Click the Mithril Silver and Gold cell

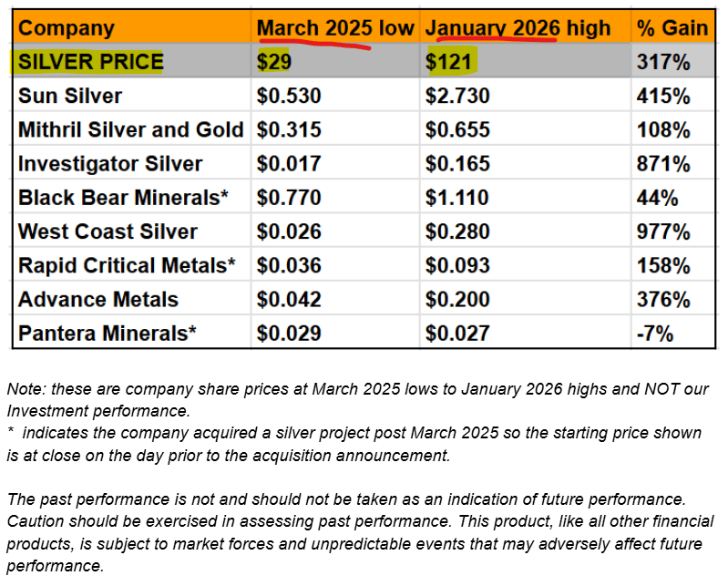pyautogui.click(x=131, y=130)
